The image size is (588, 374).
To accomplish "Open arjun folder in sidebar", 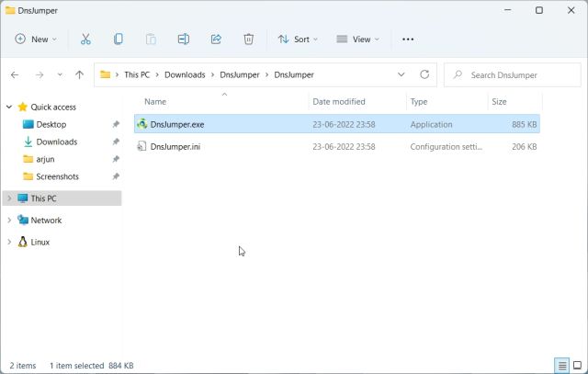I will coord(45,159).
